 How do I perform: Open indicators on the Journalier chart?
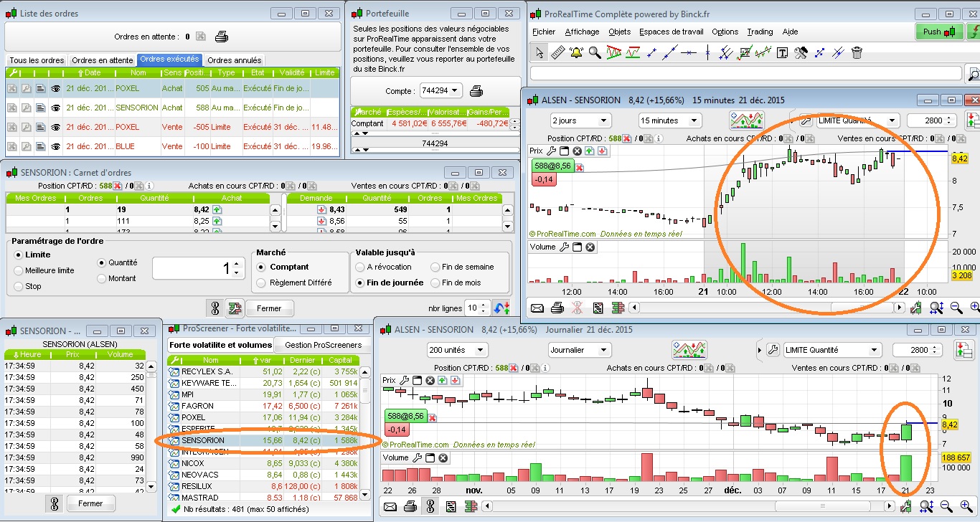coord(688,350)
